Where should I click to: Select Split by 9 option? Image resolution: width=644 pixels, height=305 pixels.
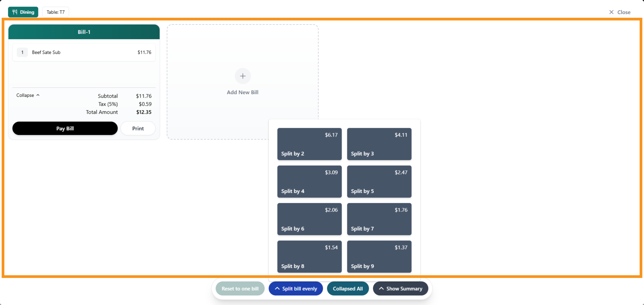(379, 256)
